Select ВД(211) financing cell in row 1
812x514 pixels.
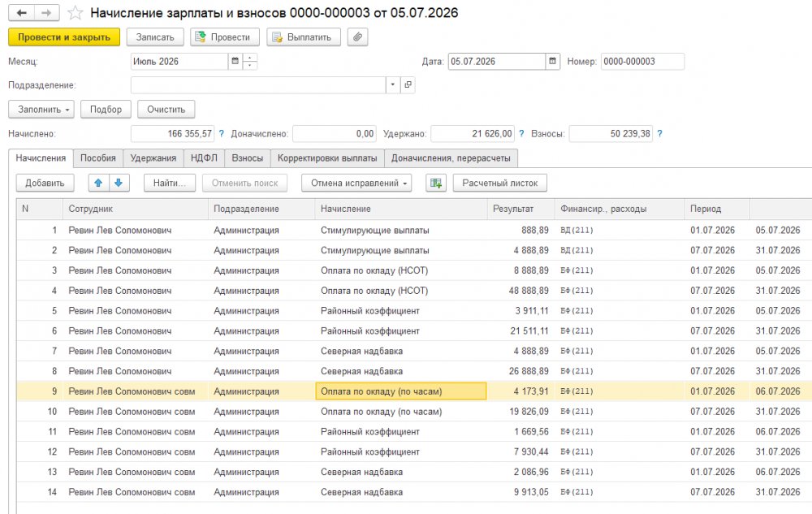[620, 230]
